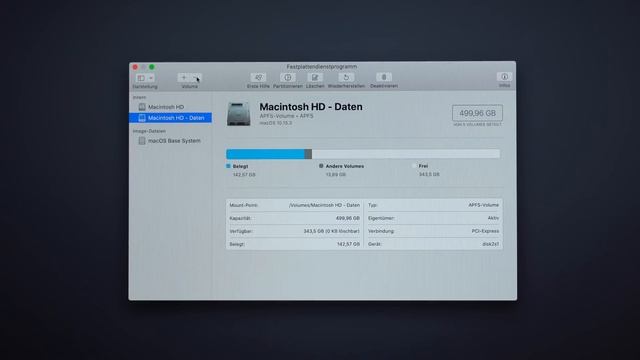Remove a volume with the minus button

click(x=196, y=78)
